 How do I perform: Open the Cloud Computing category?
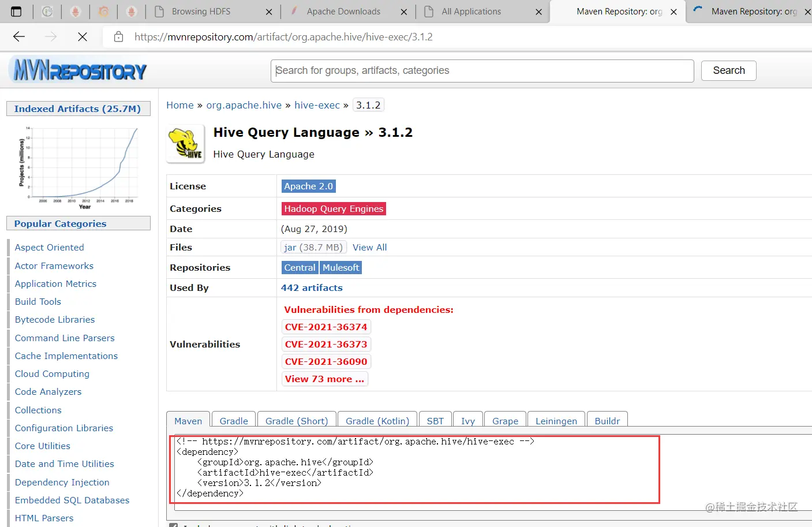(52, 374)
